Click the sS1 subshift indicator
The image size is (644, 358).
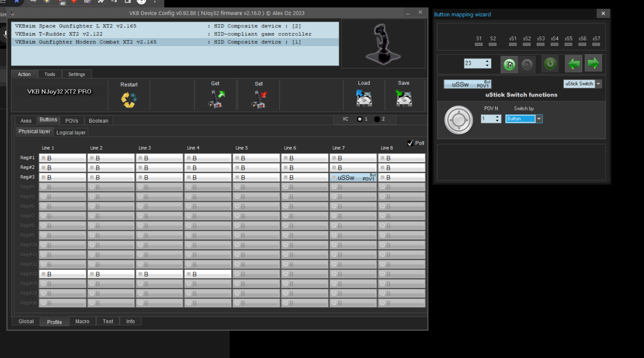click(513, 44)
